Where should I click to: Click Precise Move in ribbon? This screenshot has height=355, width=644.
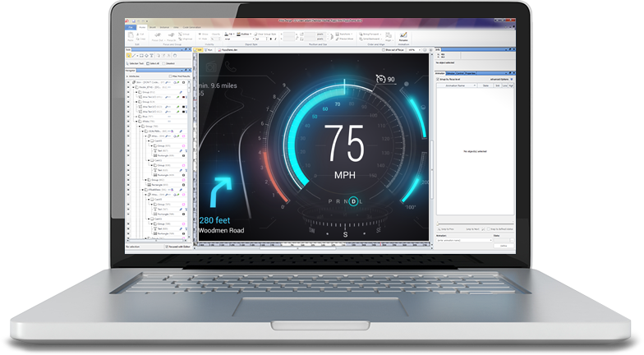[x=344, y=39]
